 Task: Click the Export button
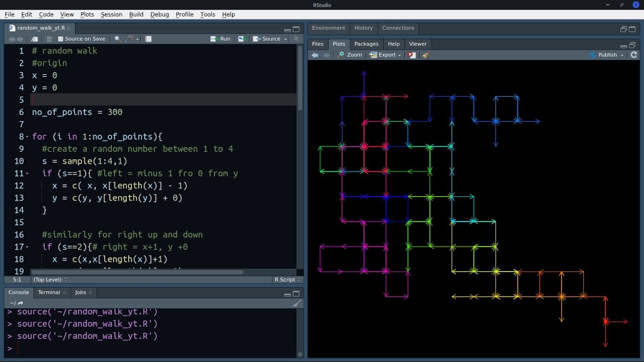383,55
